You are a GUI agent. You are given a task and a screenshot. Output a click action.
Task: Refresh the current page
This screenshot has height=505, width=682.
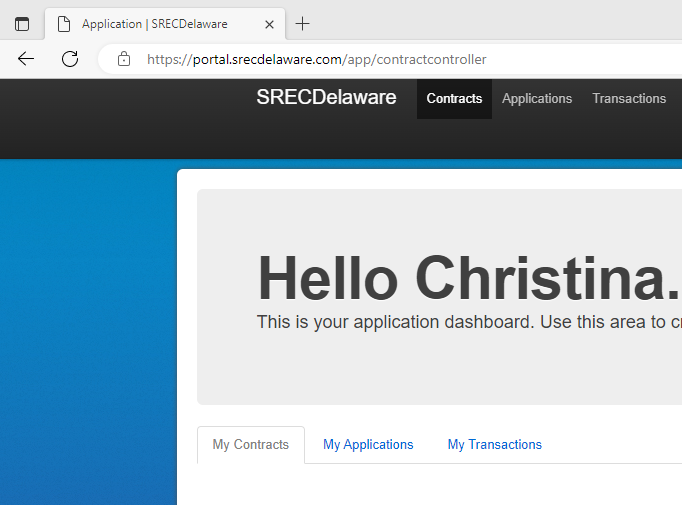(x=70, y=59)
